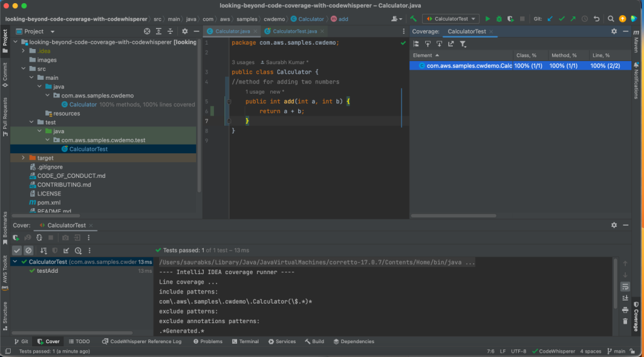644x357 pixels.
Task: Click flatten packages icon in Coverage panel
Action: coord(416,43)
